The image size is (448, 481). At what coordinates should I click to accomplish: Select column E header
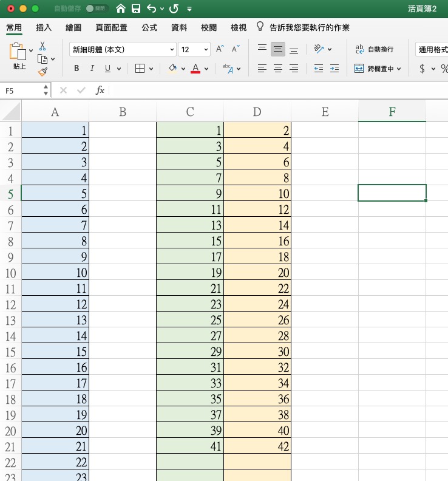(325, 112)
